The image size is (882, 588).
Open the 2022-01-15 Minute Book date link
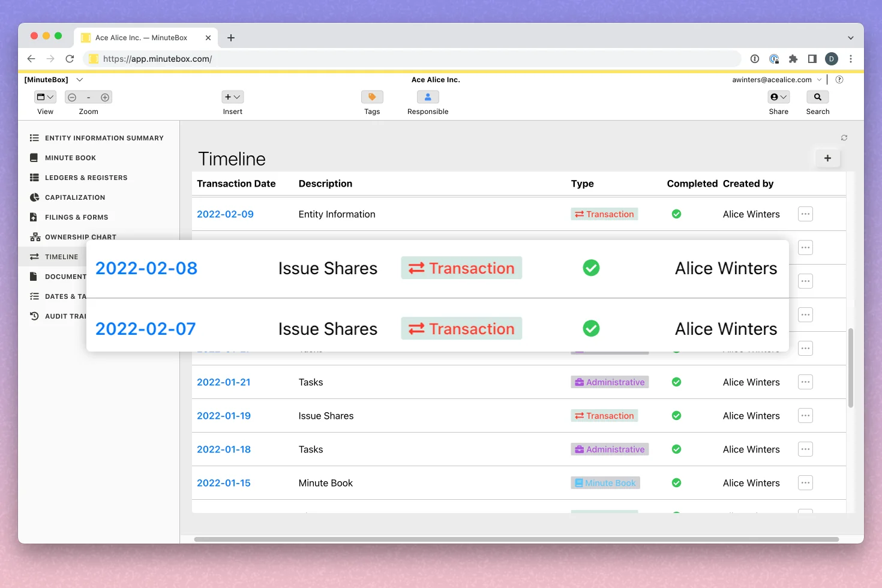[224, 483]
